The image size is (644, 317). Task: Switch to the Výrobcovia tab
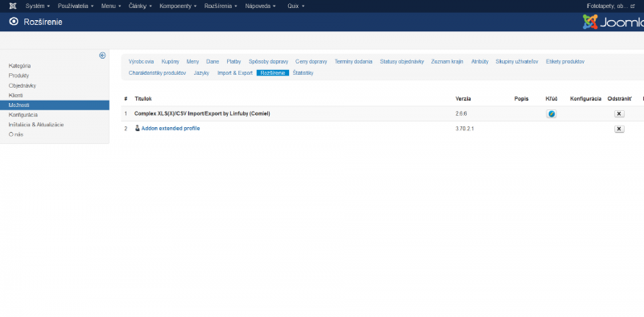pyautogui.click(x=142, y=62)
